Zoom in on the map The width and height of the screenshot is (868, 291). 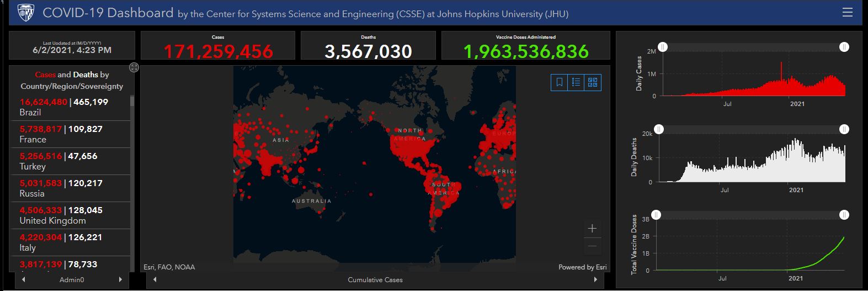pos(592,229)
